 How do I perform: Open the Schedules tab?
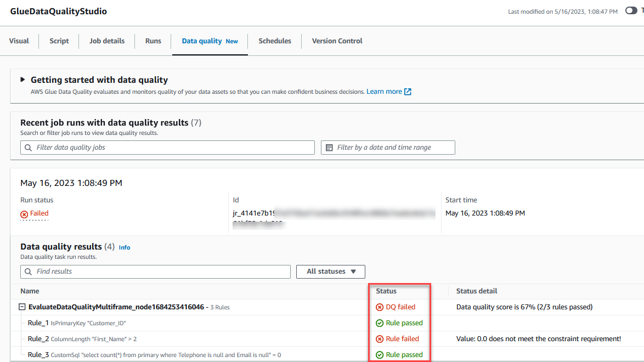click(275, 41)
